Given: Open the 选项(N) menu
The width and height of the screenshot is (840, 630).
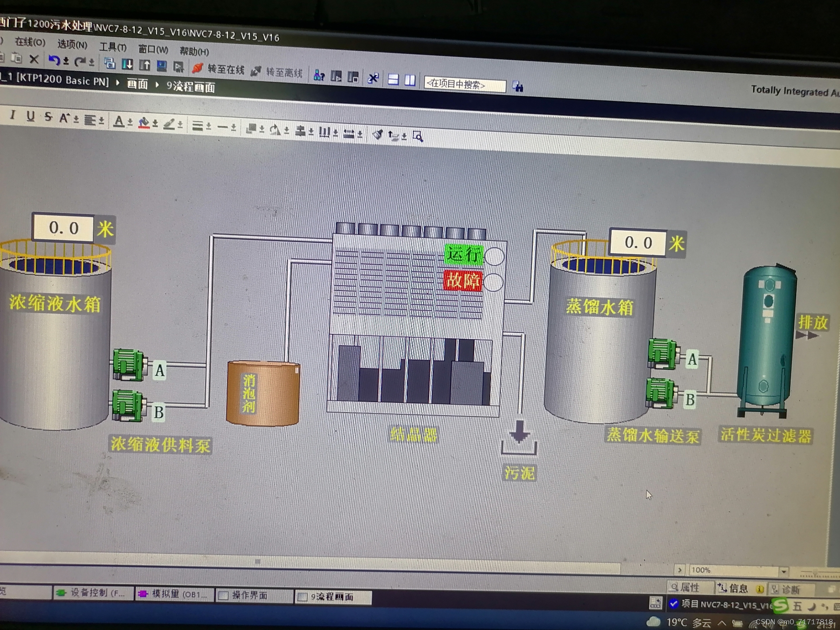Looking at the screenshot, I should click(72, 44).
